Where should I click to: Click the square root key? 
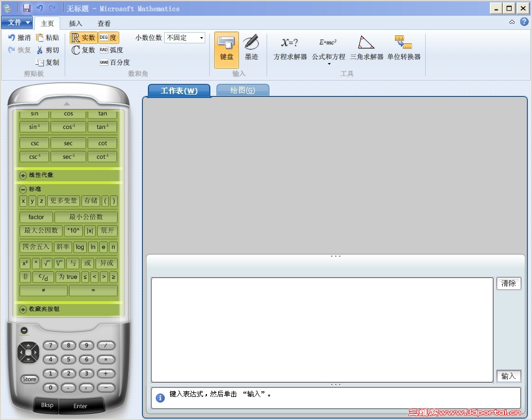pyautogui.click(x=47, y=263)
